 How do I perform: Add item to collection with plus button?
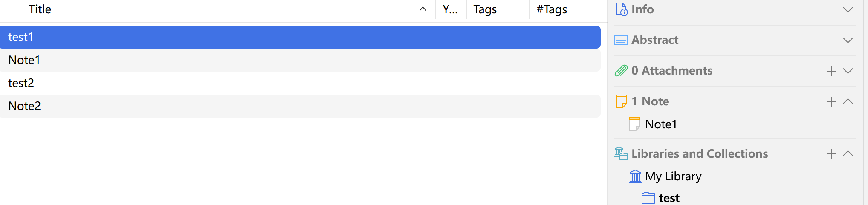(831, 154)
